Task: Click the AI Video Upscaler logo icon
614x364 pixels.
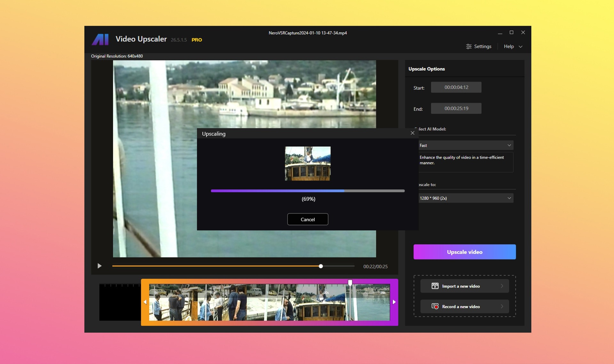Action: click(100, 39)
